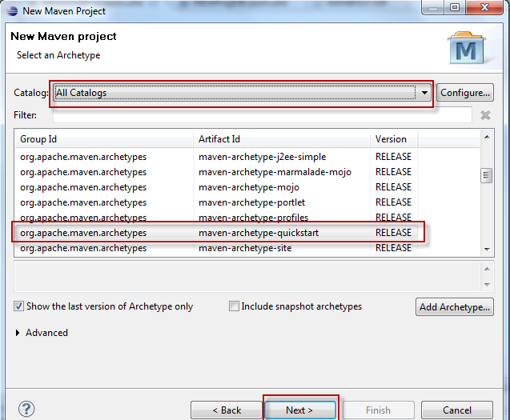This screenshot has height=420, width=510.
Task: Select the maven-archetype-portlet row
Action: 216,202
